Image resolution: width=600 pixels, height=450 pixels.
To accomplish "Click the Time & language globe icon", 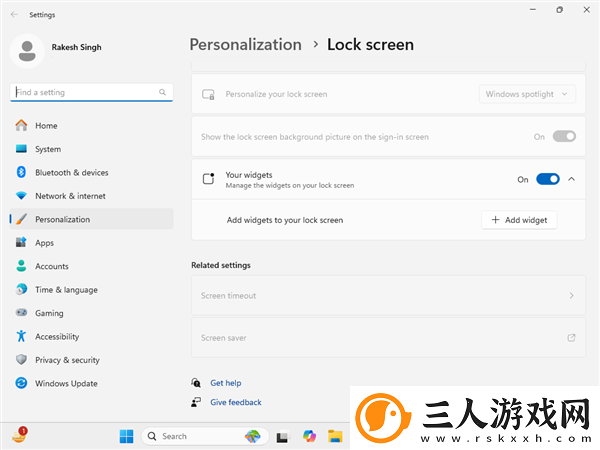I will coord(21,289).
